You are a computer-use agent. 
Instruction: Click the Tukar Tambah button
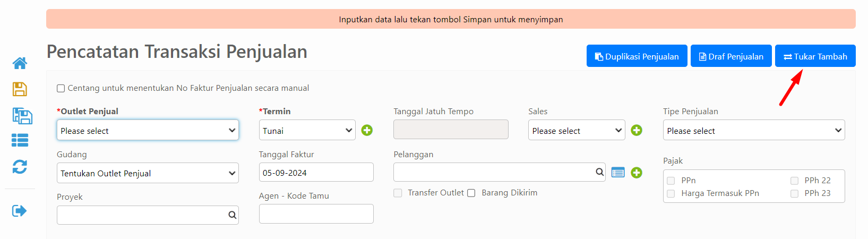click(815, 56)
